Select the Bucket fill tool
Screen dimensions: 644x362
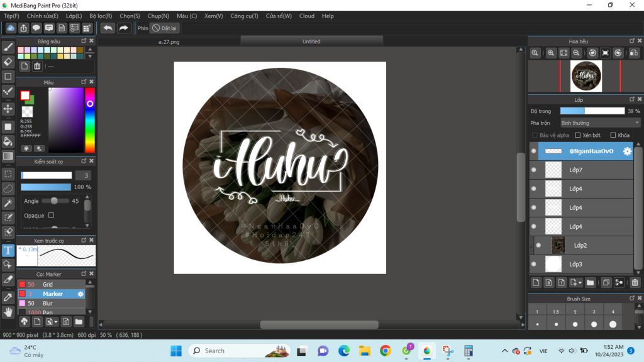(x=8, y=141)
